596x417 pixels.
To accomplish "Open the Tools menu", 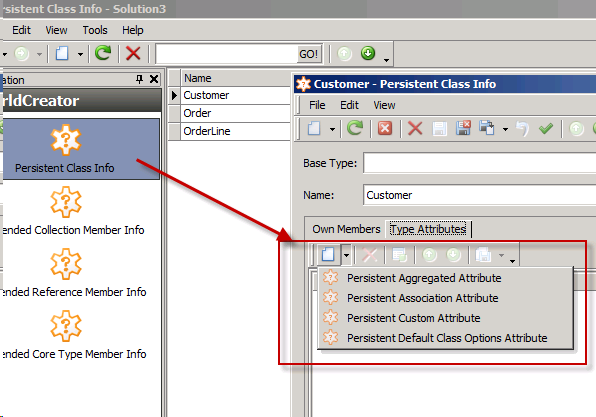I will (95, 30).
